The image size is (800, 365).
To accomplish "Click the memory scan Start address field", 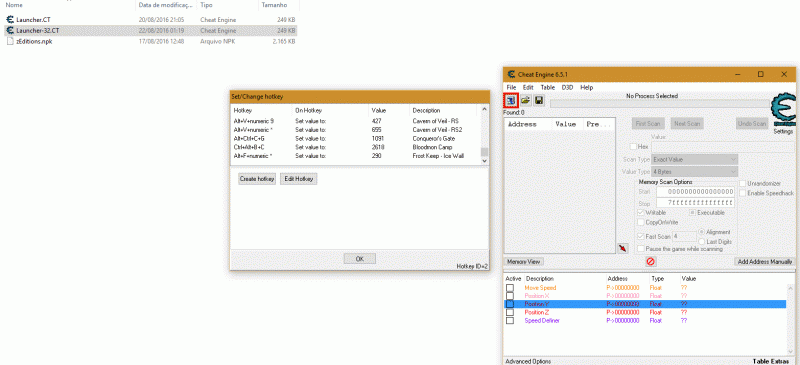I will point(695,192).
